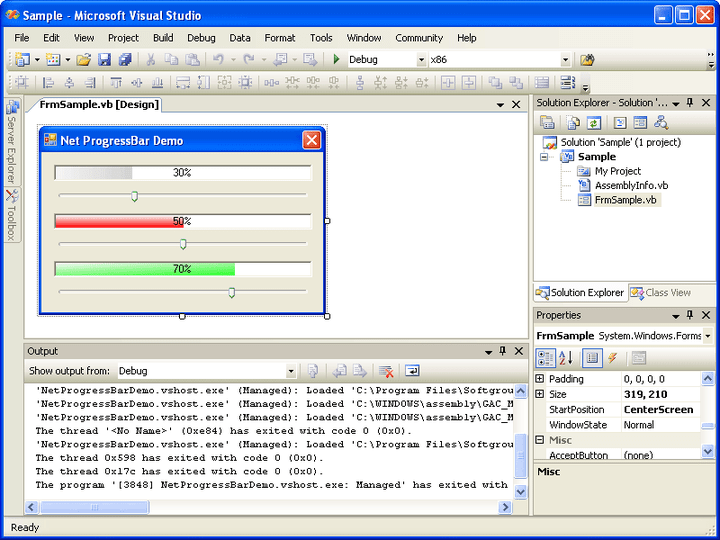Click Refresh icon in Solution Explorer toolbar

point(594,123)
